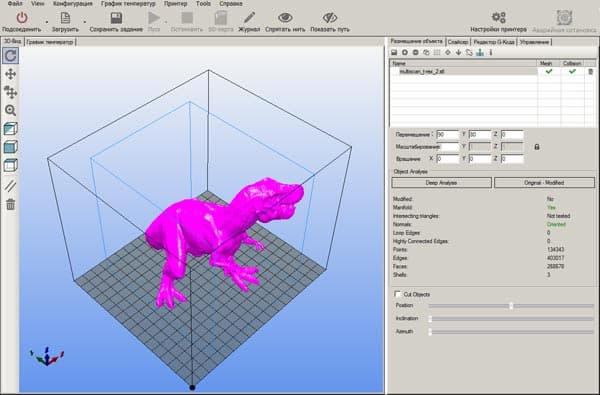This screenshot has height=395, width=600.
Task: Click the center object diamond icon
Action: 448,52
